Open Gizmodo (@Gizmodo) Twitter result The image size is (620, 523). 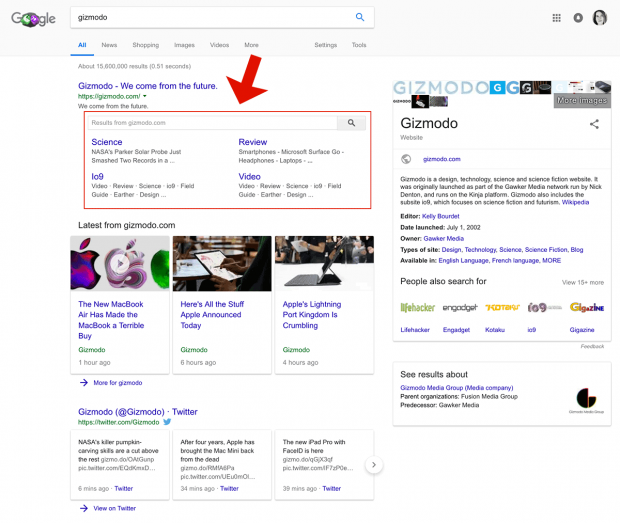138,412
